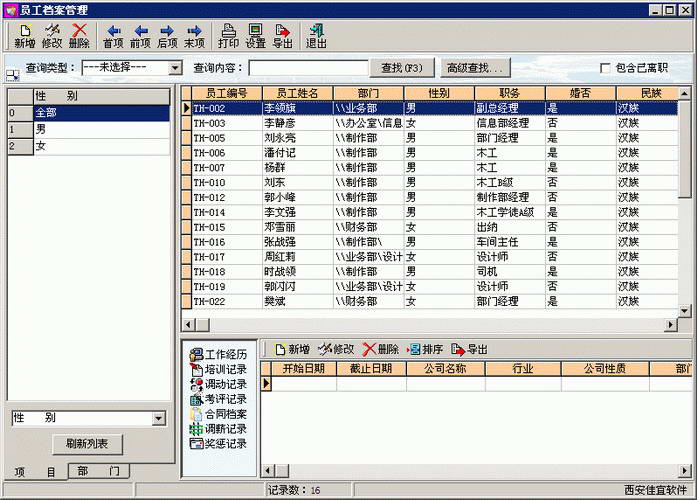Click employee table vertical scrollbar up arrow
The image size is (697, 500).
[685, 93]
